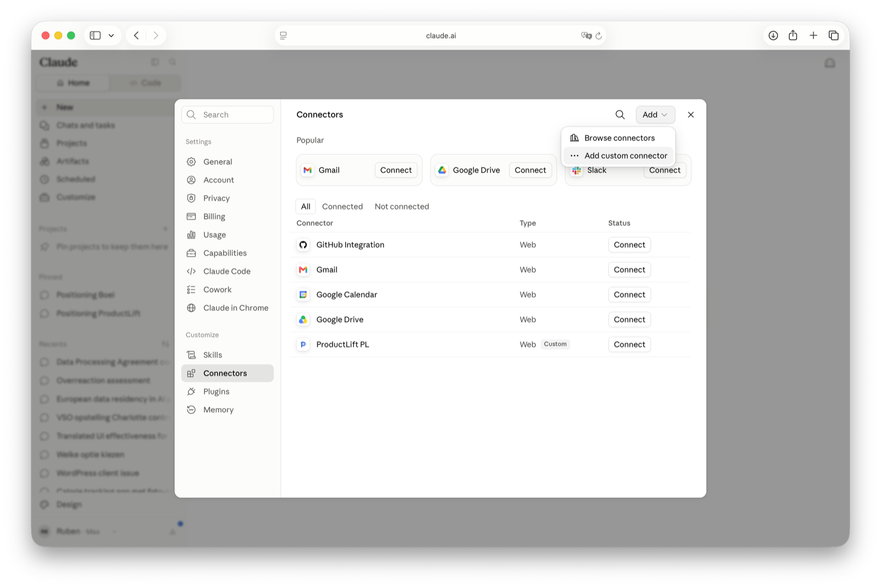Open the Safari sidebar options chevron
Viewport: 881px width, 588px height.
pos(111,35)
